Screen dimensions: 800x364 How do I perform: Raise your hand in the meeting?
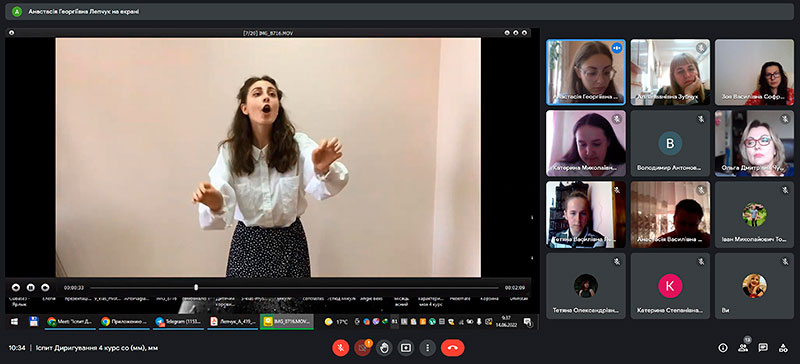[384, 348]
